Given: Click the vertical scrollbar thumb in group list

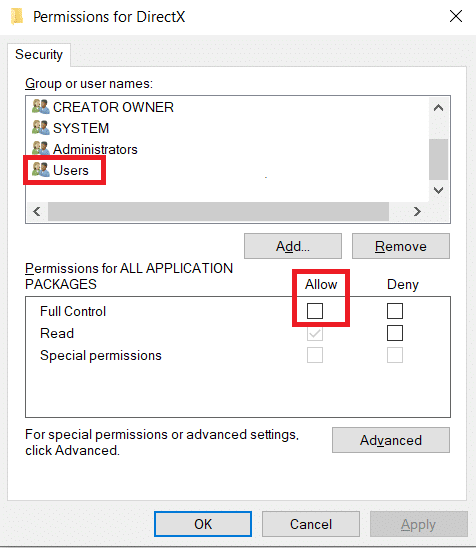Looking at the screenshot, I should 439,159.
